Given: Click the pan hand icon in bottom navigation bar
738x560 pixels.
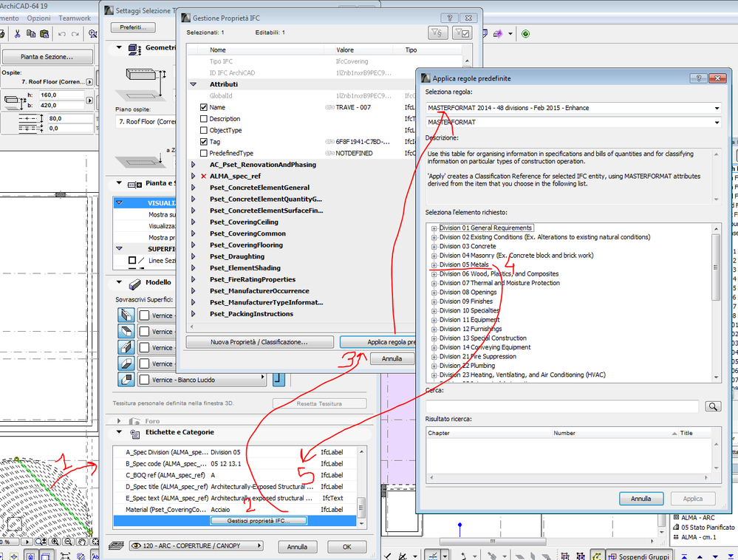Looking at the screenshot, I should point(81,542).
